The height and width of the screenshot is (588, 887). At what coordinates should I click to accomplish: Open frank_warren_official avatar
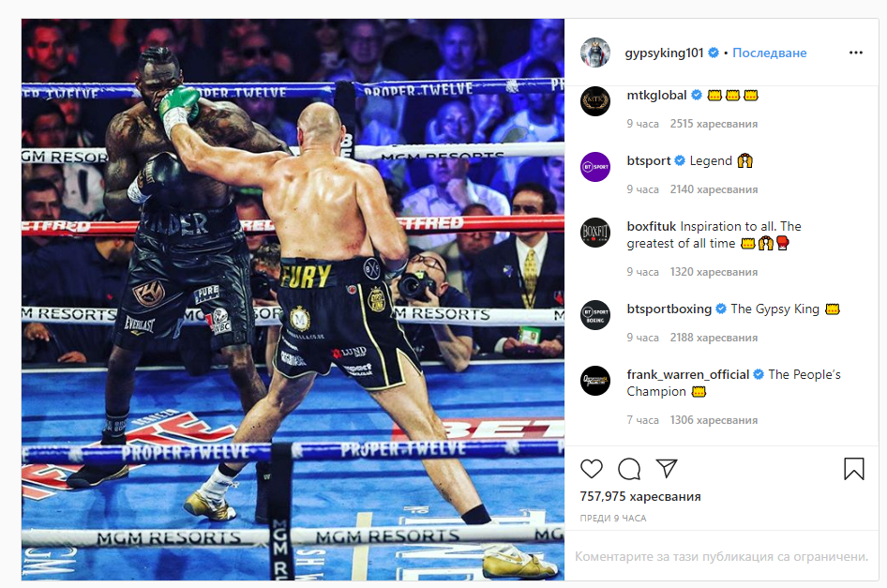click(595, 381)
